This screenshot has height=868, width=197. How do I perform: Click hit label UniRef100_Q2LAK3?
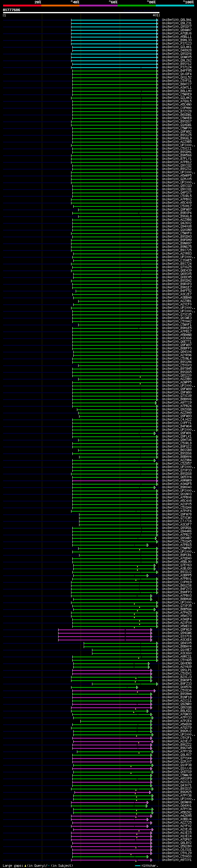click(177, 98)
